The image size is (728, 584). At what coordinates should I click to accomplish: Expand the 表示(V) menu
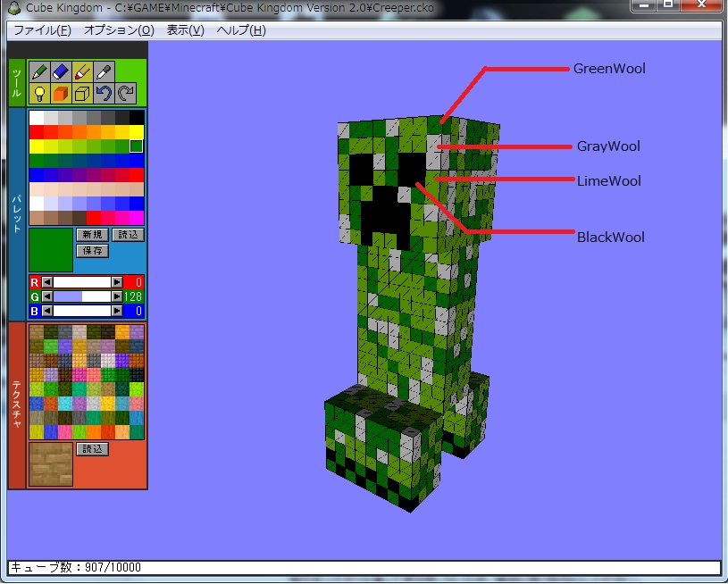[186, 30]
